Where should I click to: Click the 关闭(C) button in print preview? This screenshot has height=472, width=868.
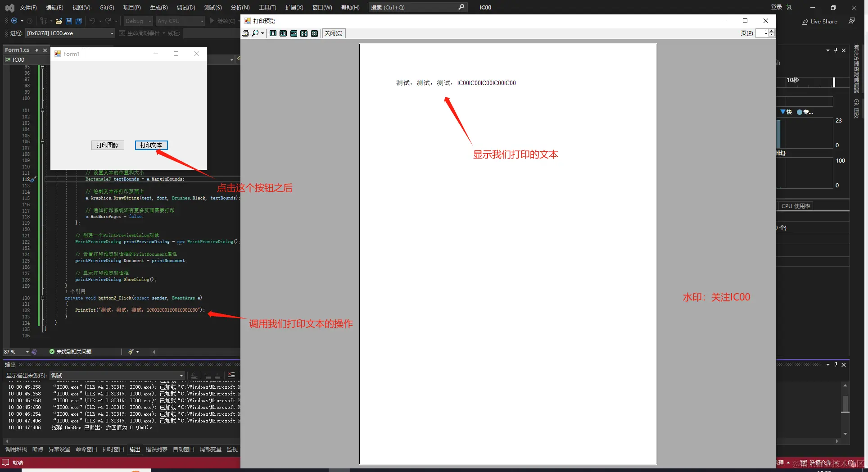coord(334,33)
